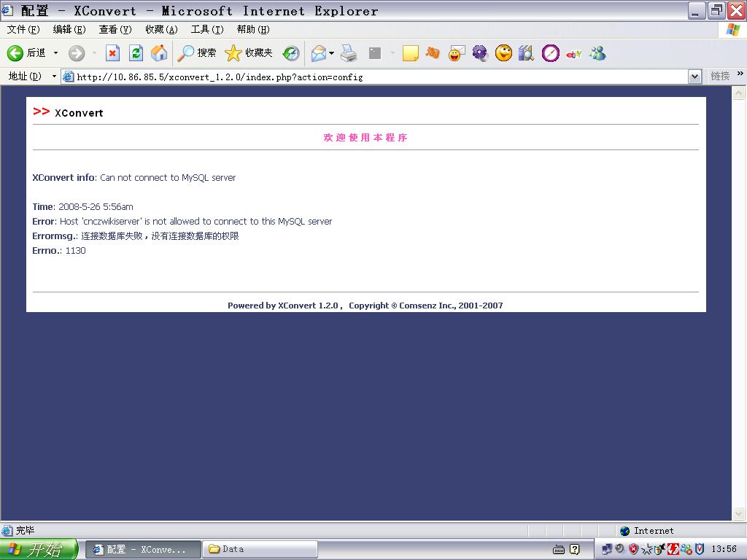Expand the Mail button dropdown arrow
Image resolution: width=747 pixels, height=560 pixels.
point(332,52)
